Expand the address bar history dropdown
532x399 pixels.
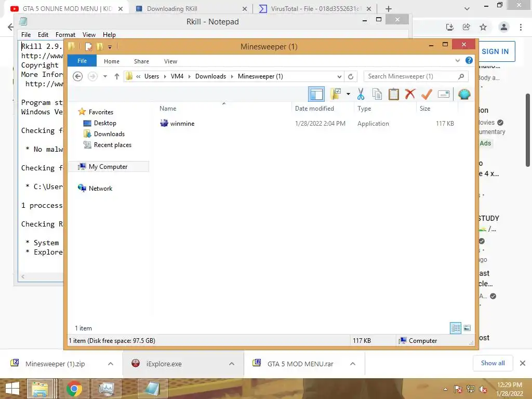point(339,77)
